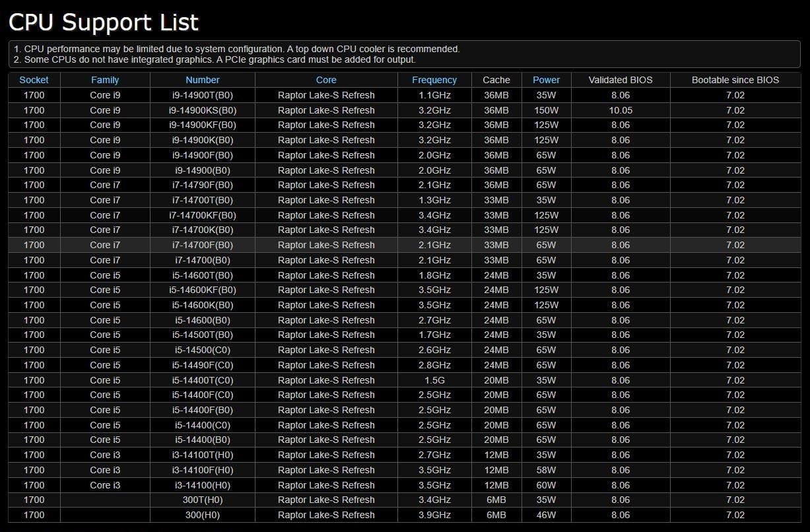Click the 1.5G frequency value
The image size is (810, 532).
click(x=434, y=380)
